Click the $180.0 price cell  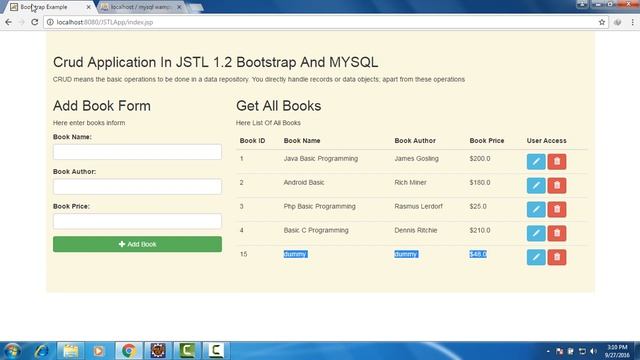click(480, 182)
